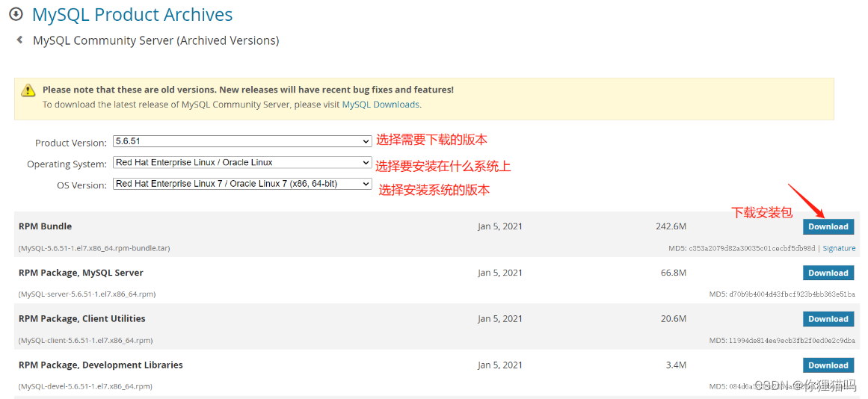Open the Signature link for RPM Bundle
868x399 pixels.
[x=839, y=249]
